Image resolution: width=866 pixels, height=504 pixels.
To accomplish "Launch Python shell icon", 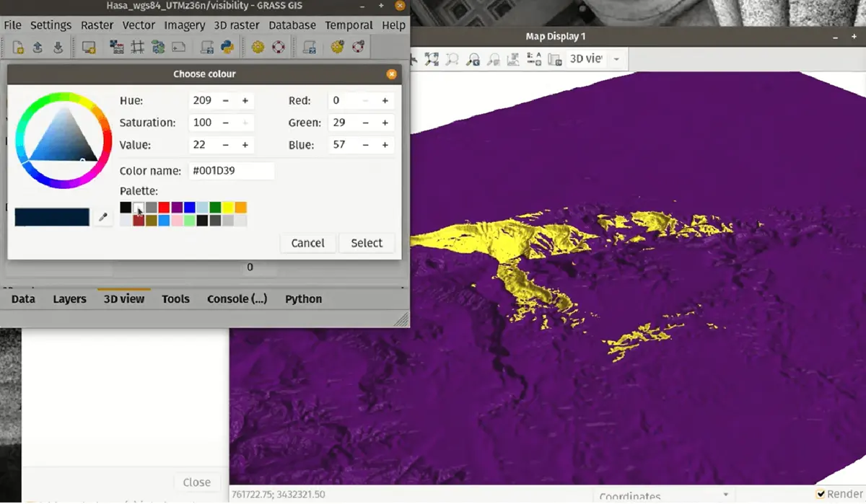I will click(x=227, y=48).
